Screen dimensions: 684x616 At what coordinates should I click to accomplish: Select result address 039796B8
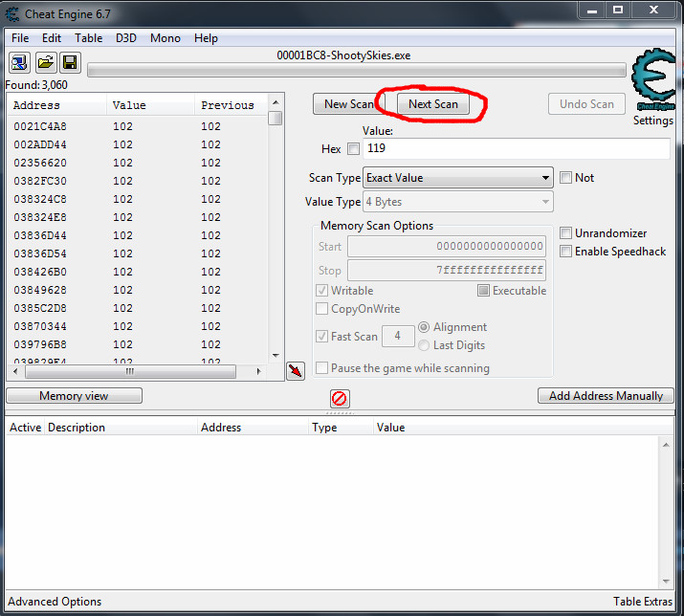[x=40, y=344]
